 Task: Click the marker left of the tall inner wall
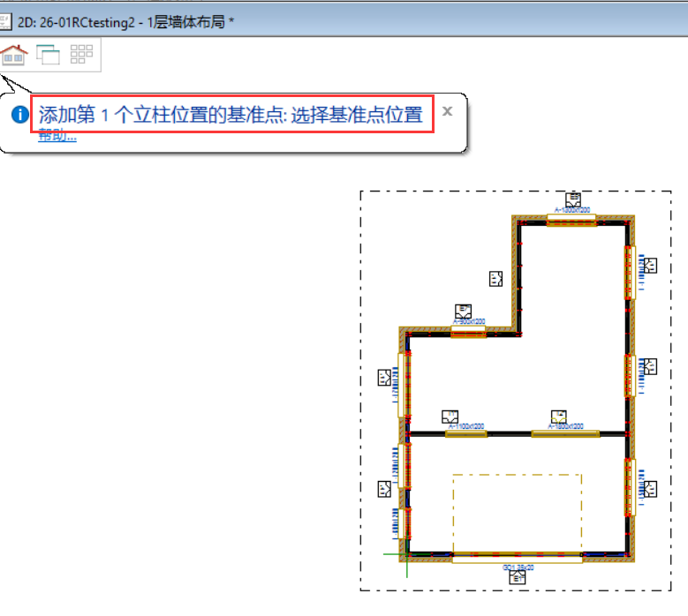point(495,279)
